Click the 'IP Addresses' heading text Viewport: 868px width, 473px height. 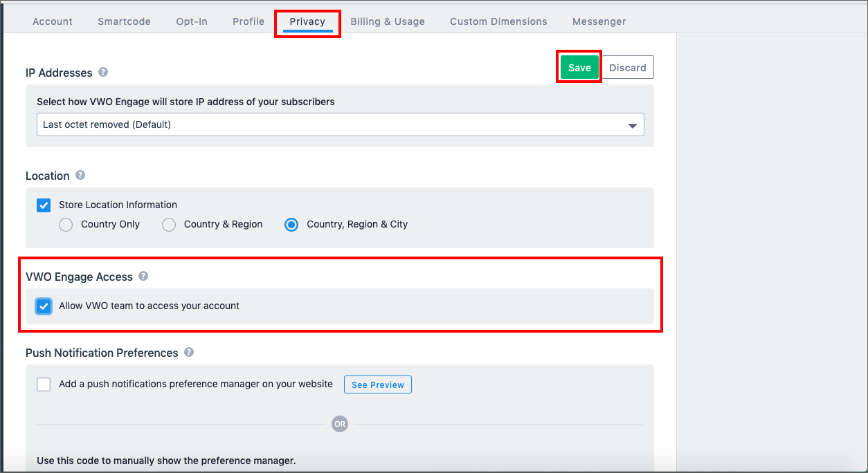click(59, 73)
